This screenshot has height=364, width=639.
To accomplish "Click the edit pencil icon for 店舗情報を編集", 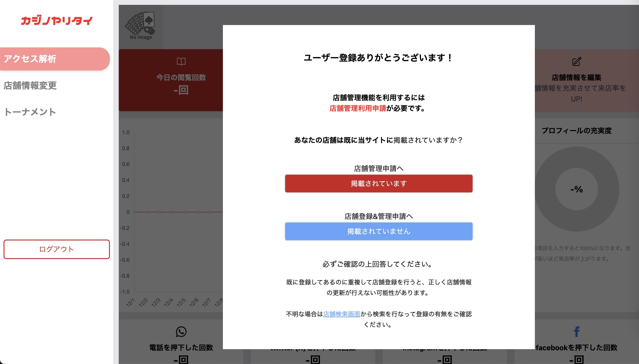I will tap(577, 62).
